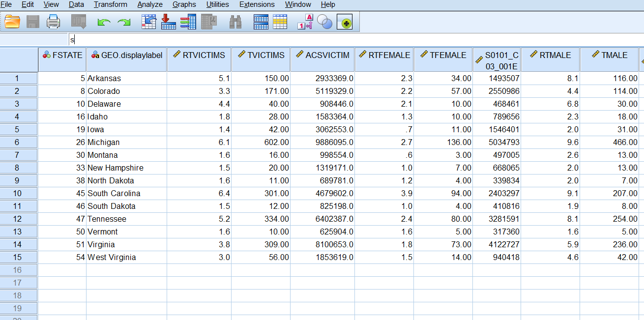Click the Use Variable Sets circles icon
The image size is (644, 320).
pos(324,22)
